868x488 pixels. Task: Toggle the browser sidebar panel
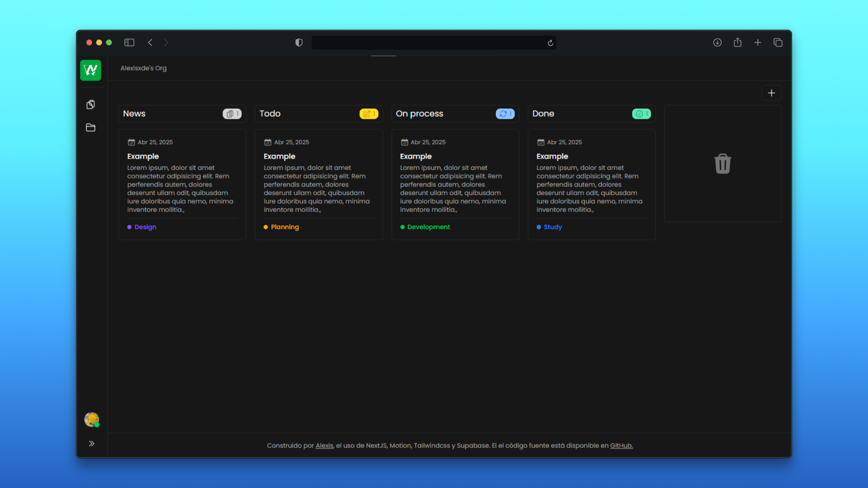129,42
